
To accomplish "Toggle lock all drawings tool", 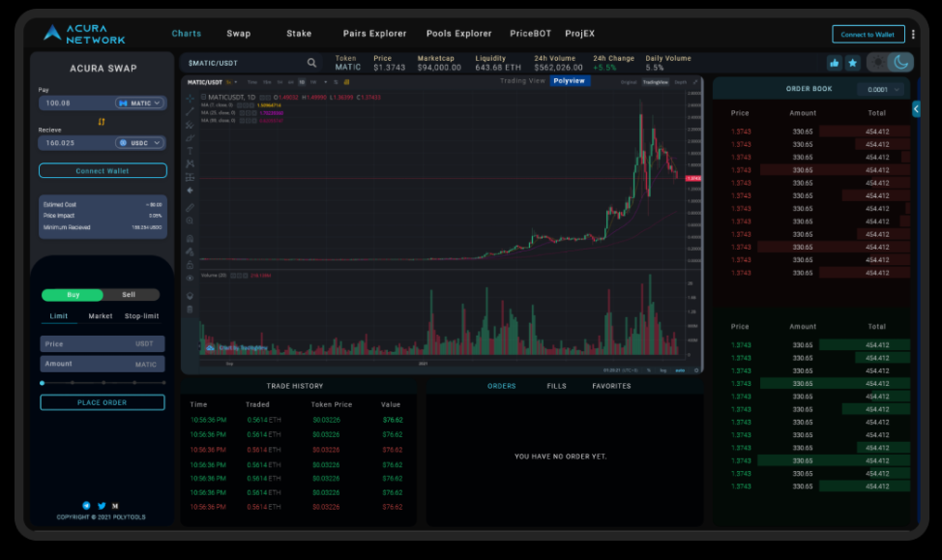I will click(190, 265).
